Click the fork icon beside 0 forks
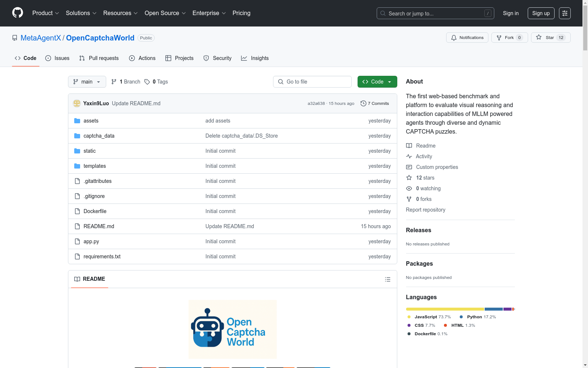The width and height of the screenshot is (588, 368). coord(409,199)
